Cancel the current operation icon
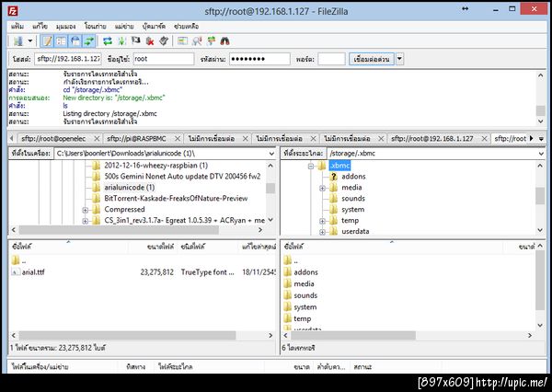The width and height of the screenshot is (552, 392). [x=135, y=41]
